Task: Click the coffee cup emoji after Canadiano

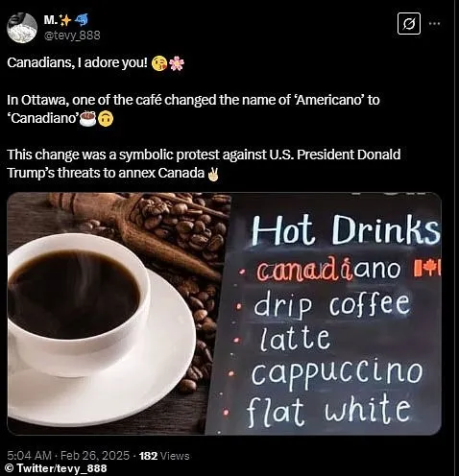Action: pos(87,118)
